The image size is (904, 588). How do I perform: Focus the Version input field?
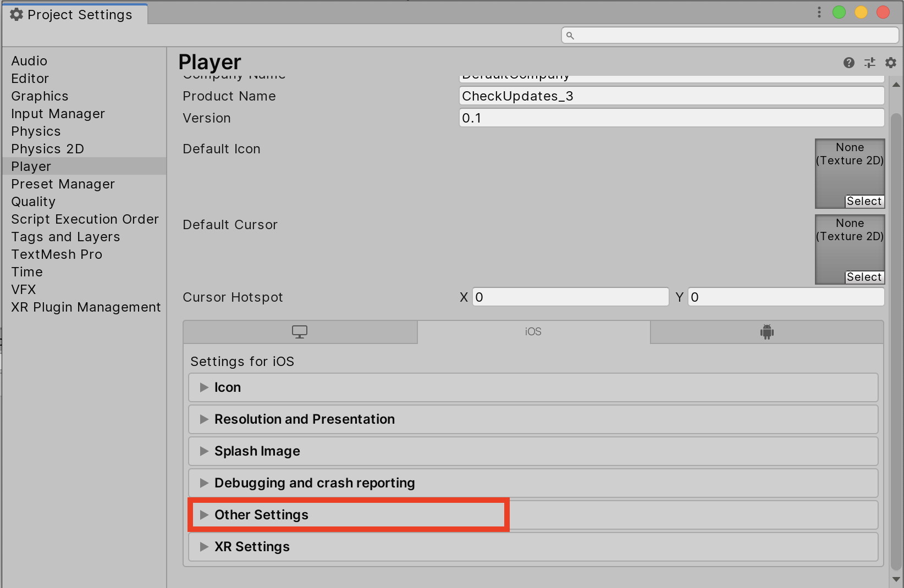click(671, 118)
